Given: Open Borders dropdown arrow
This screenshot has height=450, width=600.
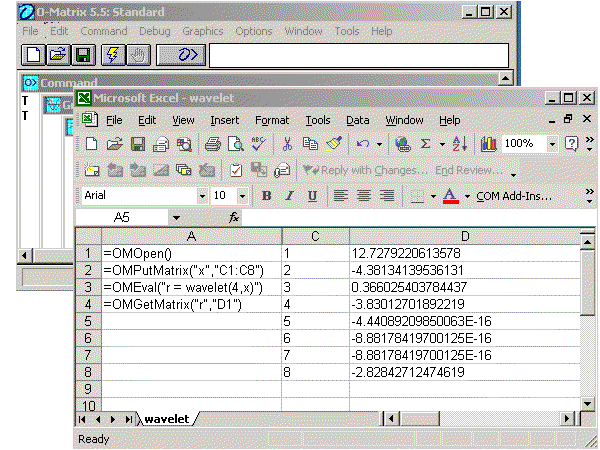Looking at the screenshot, I should [x=433, y=196].
